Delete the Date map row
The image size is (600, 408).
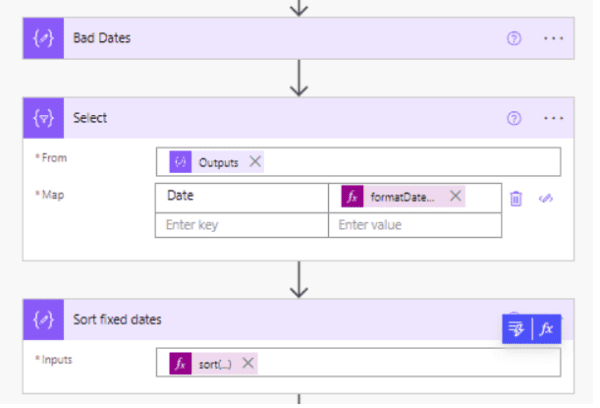[x=516, y=198]
